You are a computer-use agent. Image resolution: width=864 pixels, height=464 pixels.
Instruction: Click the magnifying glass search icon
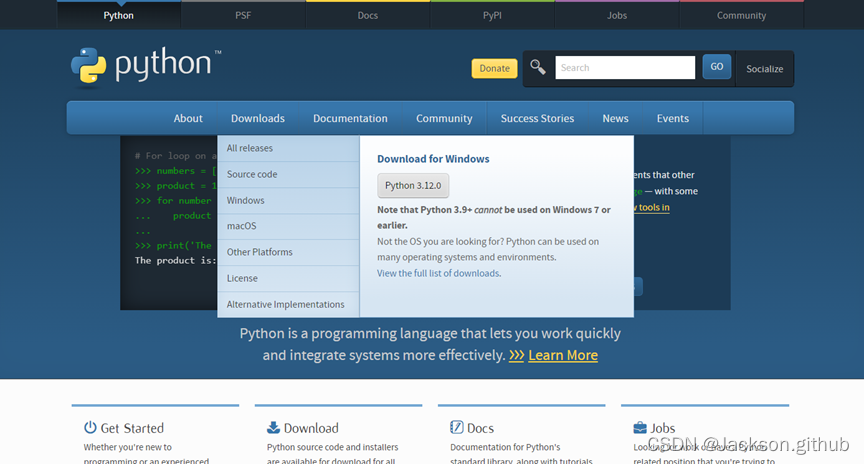tap(538, 67)
